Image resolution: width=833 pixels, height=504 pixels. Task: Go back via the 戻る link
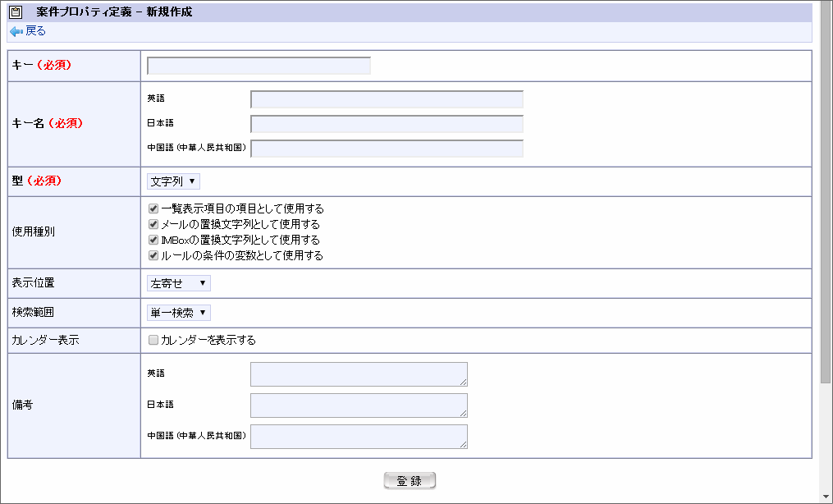(35, 31)
